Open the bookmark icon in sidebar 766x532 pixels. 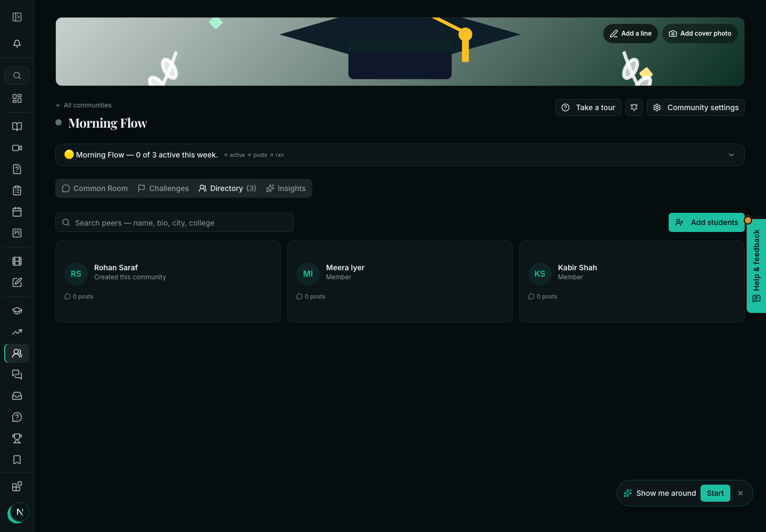pos(17,460)
